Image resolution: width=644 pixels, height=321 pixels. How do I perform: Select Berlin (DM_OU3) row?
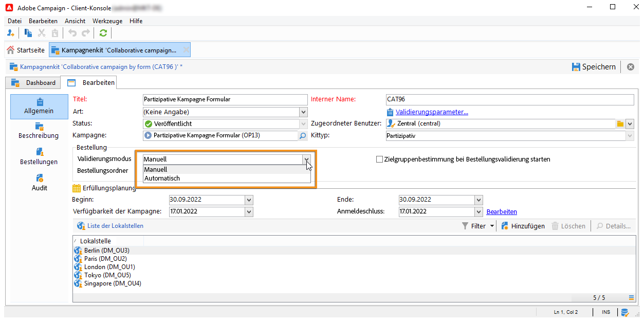(x=354, y=251)
